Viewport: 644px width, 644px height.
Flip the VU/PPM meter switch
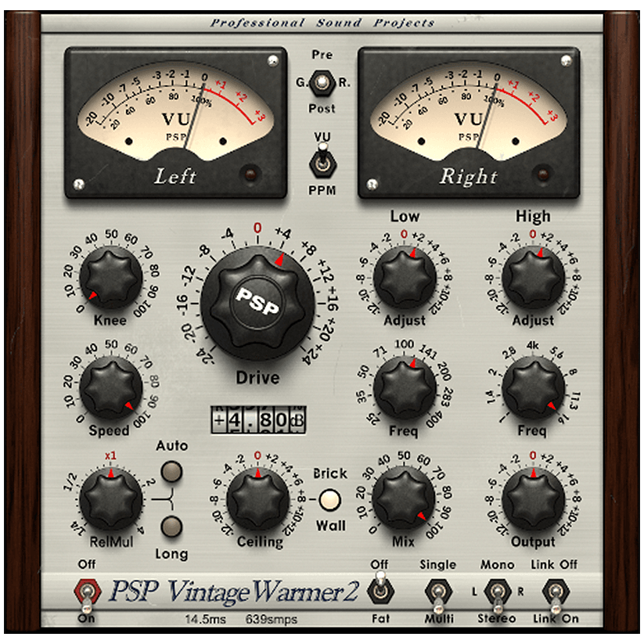click(323, 161)
